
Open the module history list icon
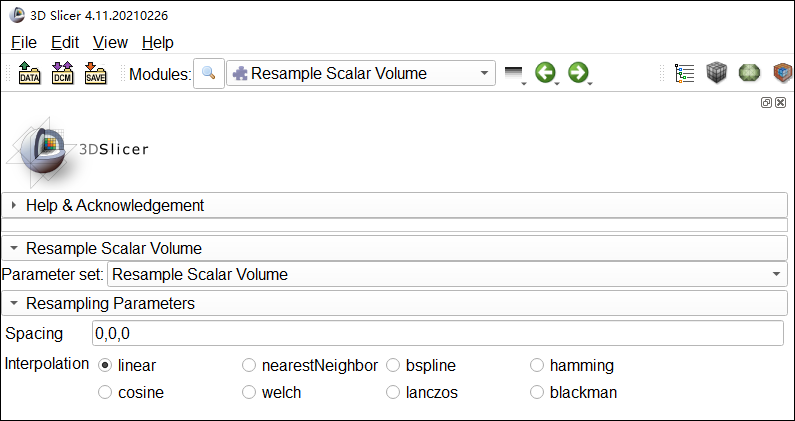(514, 73)
